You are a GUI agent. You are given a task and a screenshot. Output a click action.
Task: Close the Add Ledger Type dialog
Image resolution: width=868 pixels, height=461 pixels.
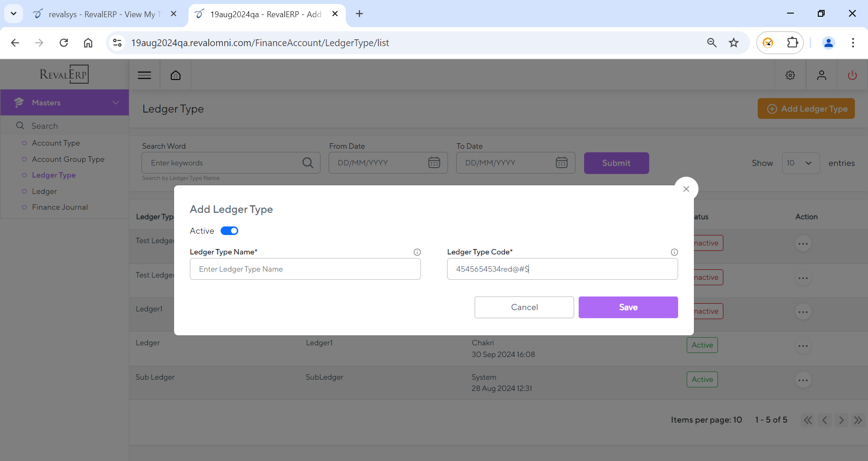pos(686,189)
